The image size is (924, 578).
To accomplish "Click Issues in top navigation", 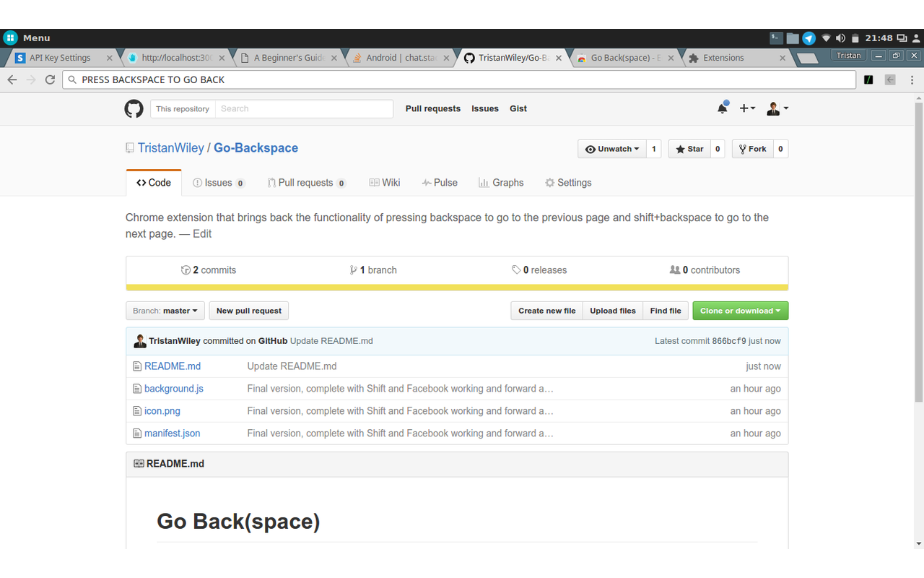I will click(x=485, y=108).
